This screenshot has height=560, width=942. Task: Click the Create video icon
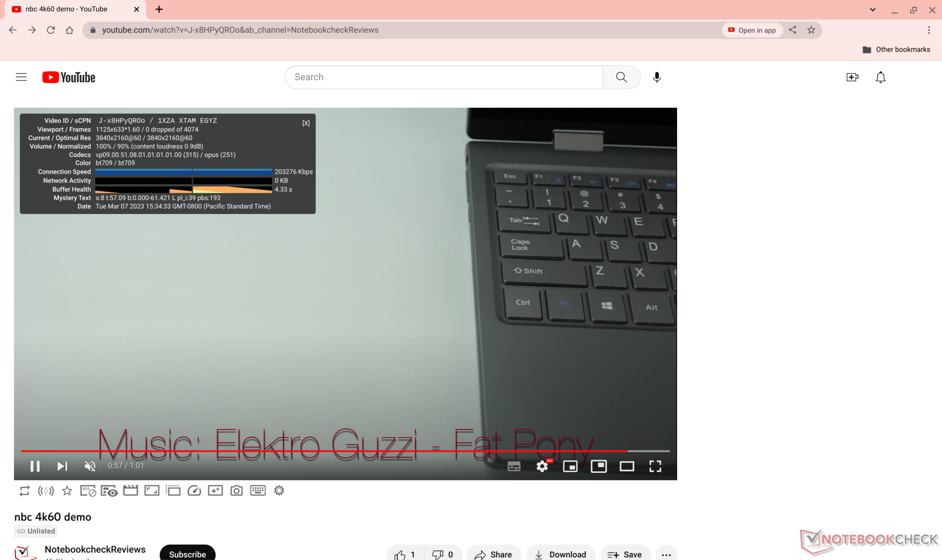(x=852, y=77)
